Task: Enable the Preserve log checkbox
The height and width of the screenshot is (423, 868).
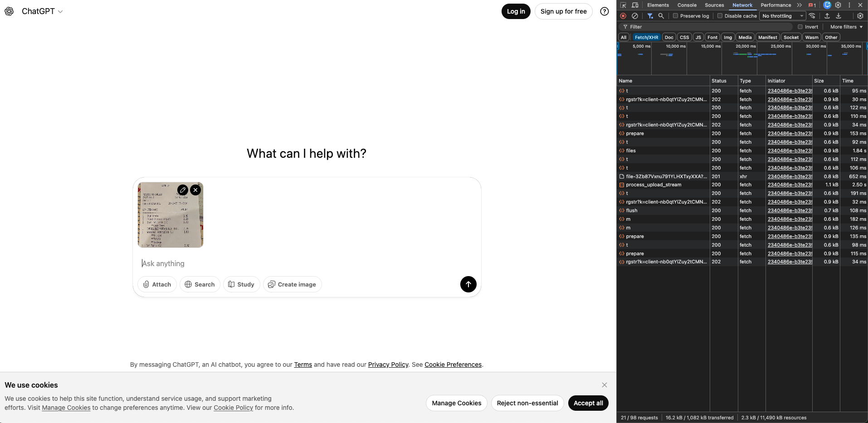Action: click(x=675, y=15)
